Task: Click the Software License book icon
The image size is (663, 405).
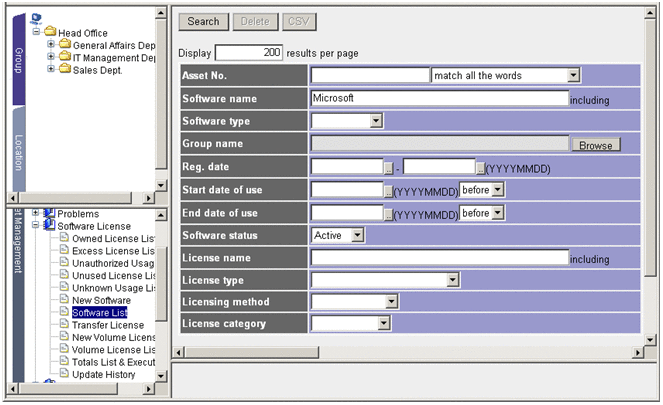Action: coord(49,224)
